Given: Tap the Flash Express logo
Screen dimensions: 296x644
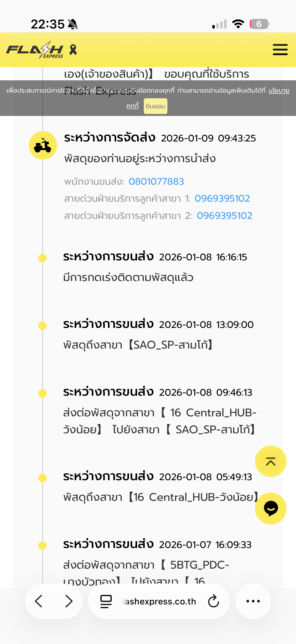Looking at the screenshot, I should [x=35, y=50].
